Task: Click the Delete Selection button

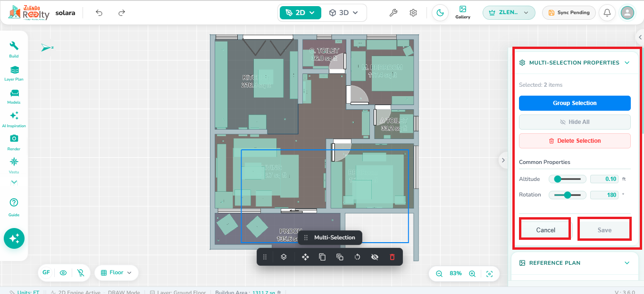Action: [x=575, y=141]
